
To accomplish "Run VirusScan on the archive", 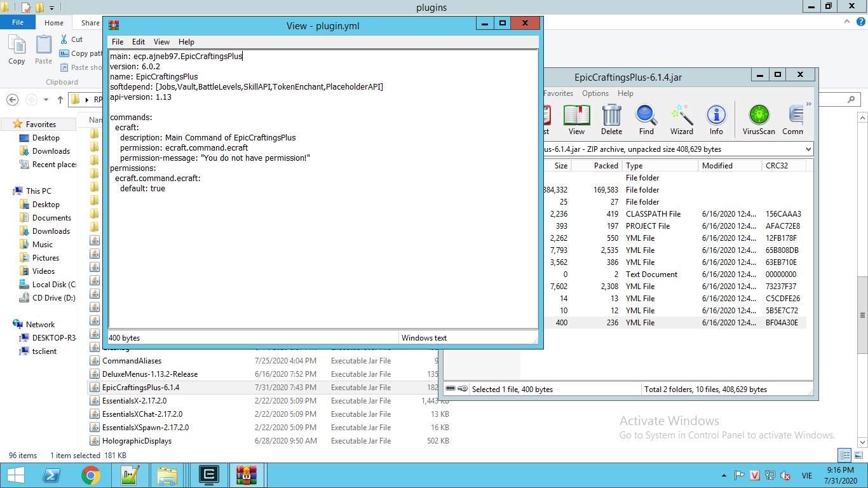I will pyautogui.click(x=759, y=119).
